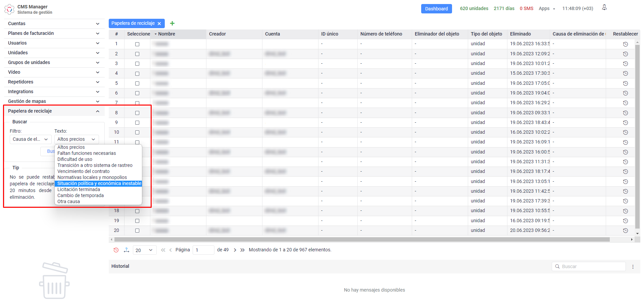Open the Filtro dropdown
Image resolution: width=644 pixels, height=308 pixels.
coord(30,139)
